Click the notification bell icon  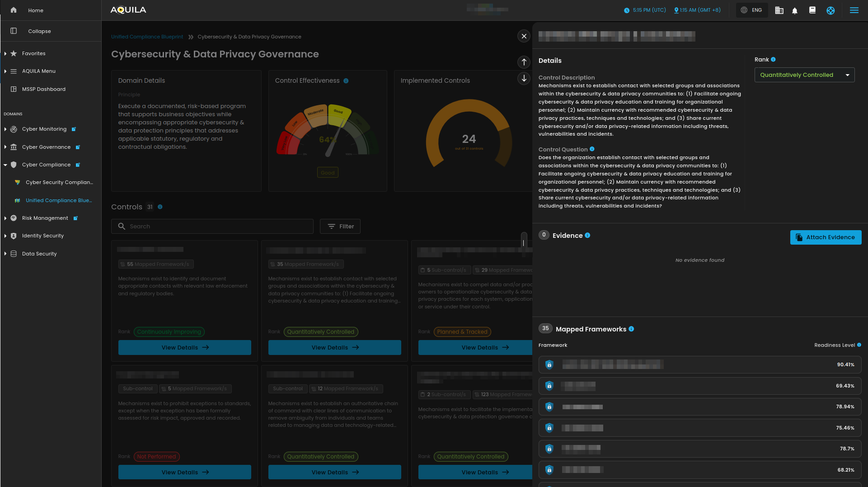click(x=795, y=10)
